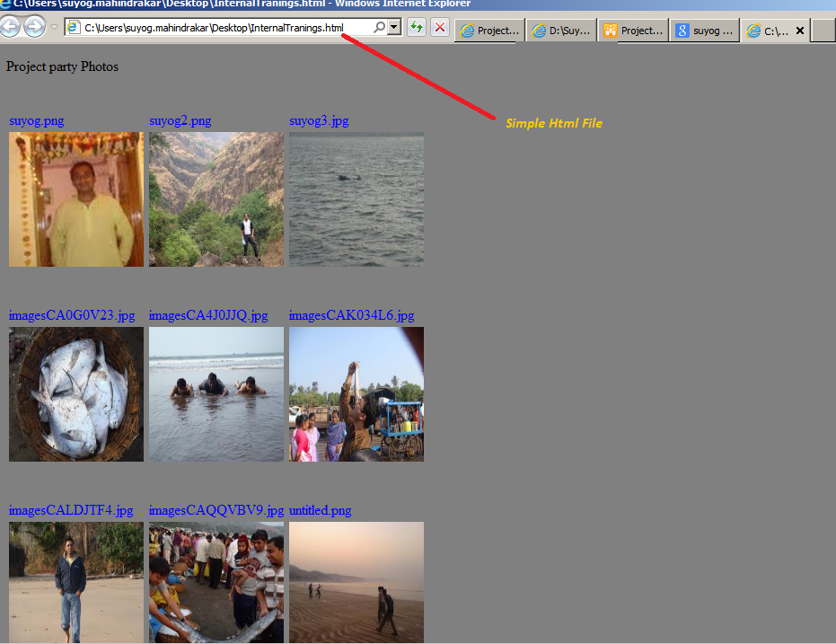Open the suyog2.png link
Image resolution: width=836 pixels, height=644 pixels.
coord(180,121)
